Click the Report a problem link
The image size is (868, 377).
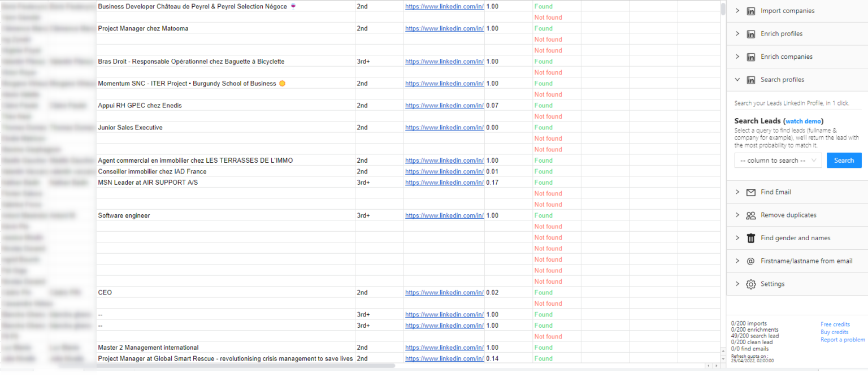click(842, 340)
